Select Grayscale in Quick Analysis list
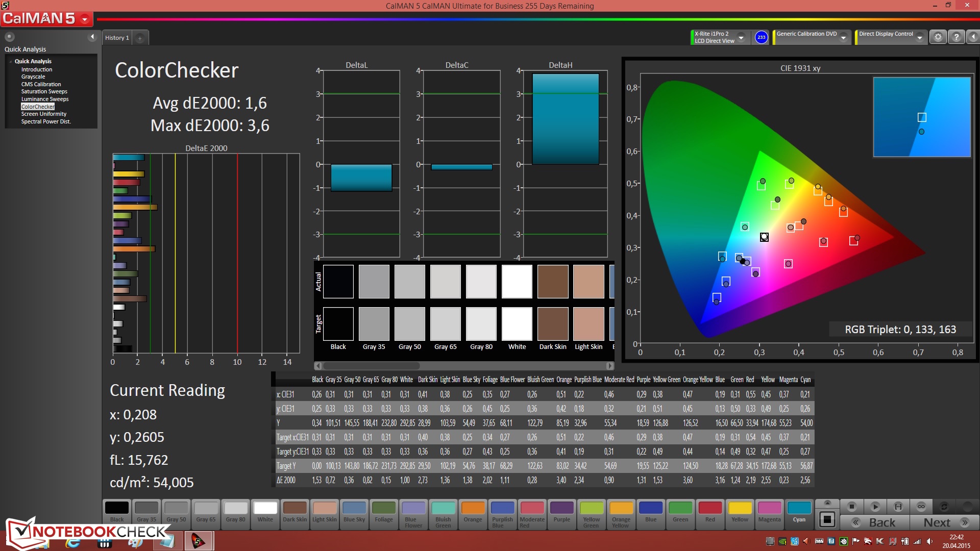 [x=33, y=77]
